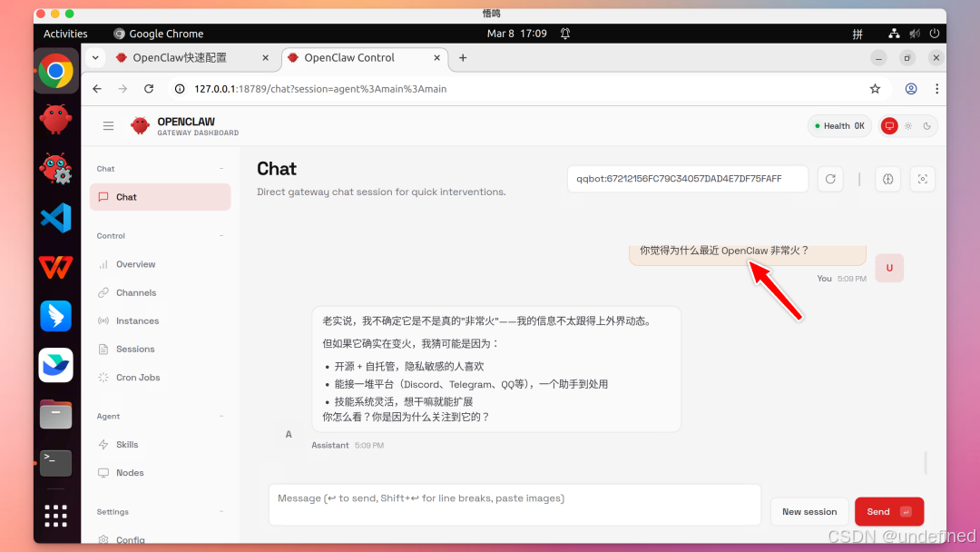Open the Cron Jobs page
The width and height of the screenshot is (980, 552).
coord(160,378)
